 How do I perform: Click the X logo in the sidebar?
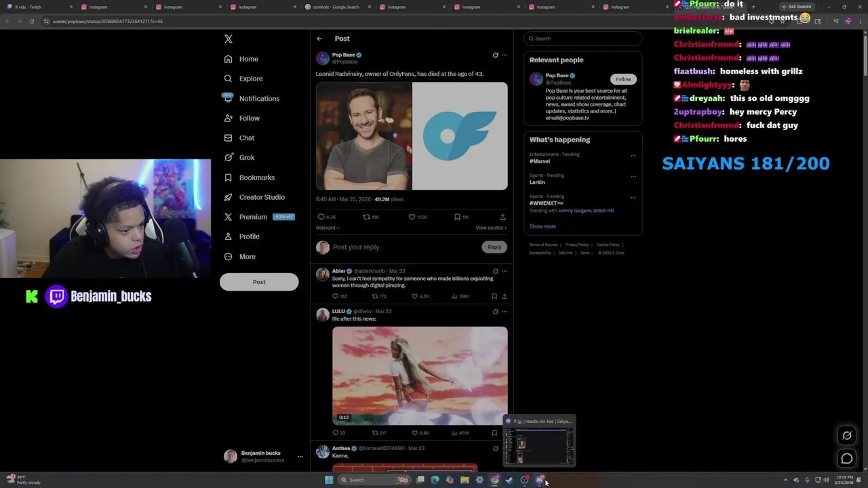pyautogui.click(x=229, y=39)
